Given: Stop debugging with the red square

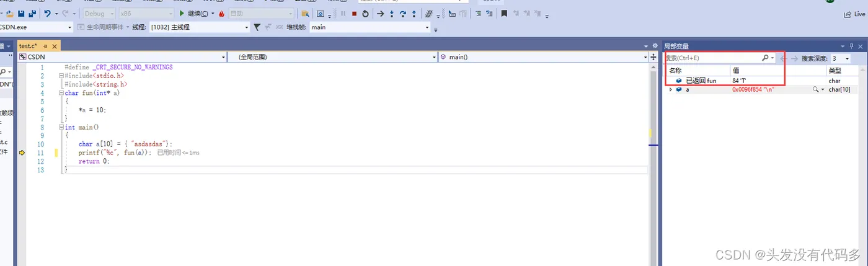Looking at the screenshot, I should 354,13.
